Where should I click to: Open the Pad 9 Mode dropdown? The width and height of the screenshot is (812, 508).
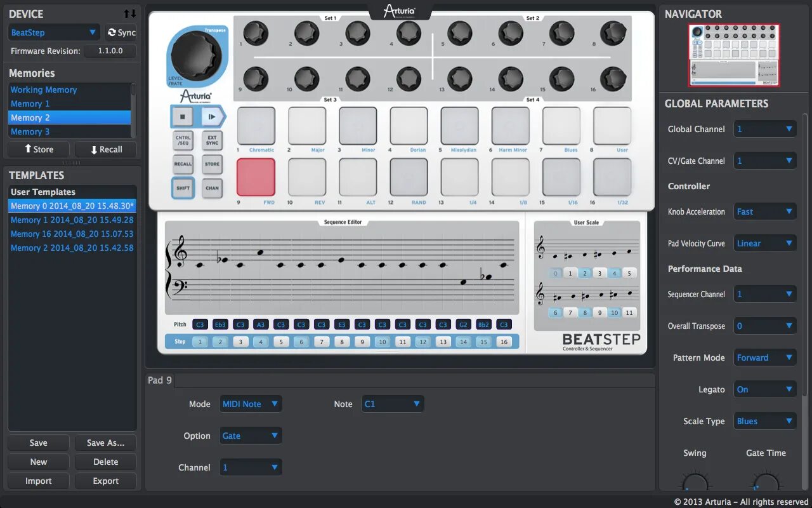click(251, 404)
